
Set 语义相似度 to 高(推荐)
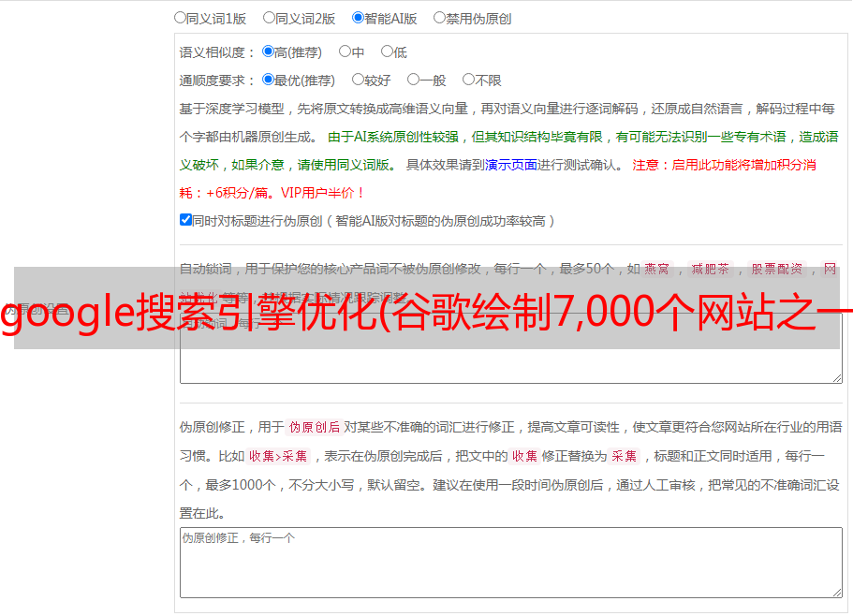[268, 51]
